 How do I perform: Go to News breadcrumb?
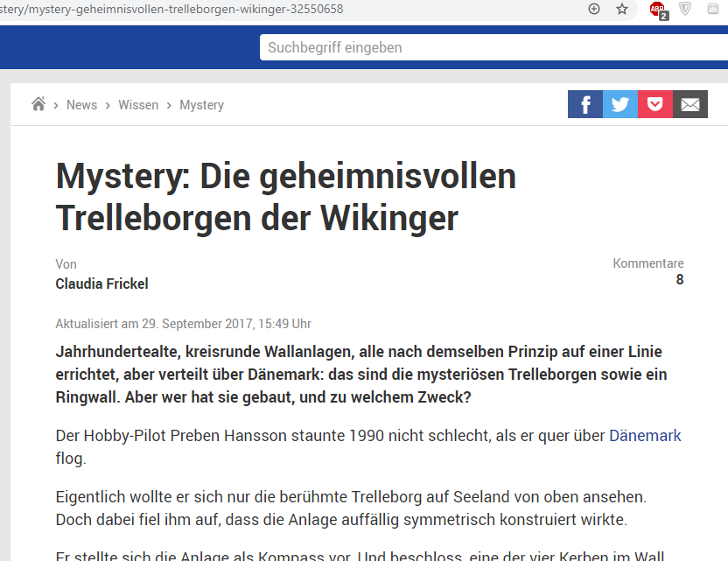pyautogui.click(x=81, y=105)
